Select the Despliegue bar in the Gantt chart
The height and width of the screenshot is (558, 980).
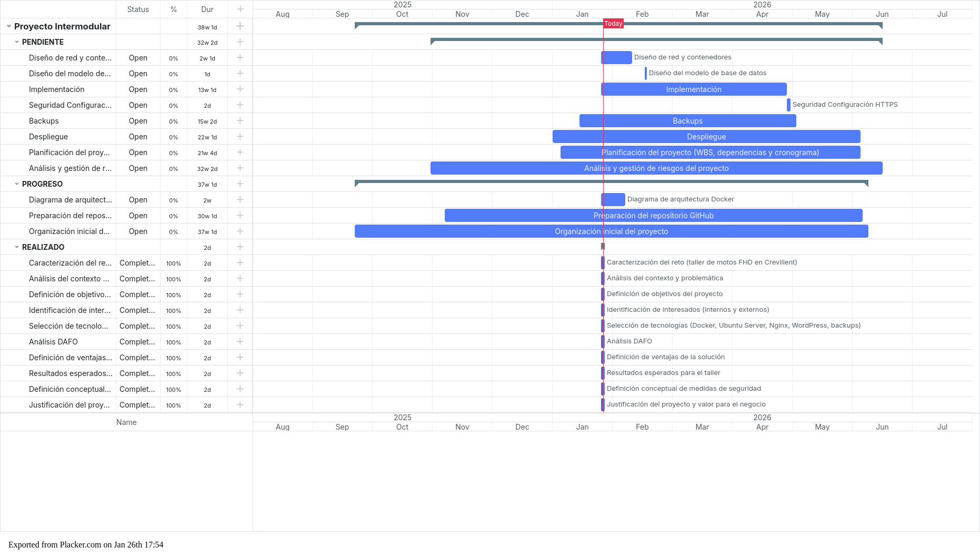(x=707, y=136)
